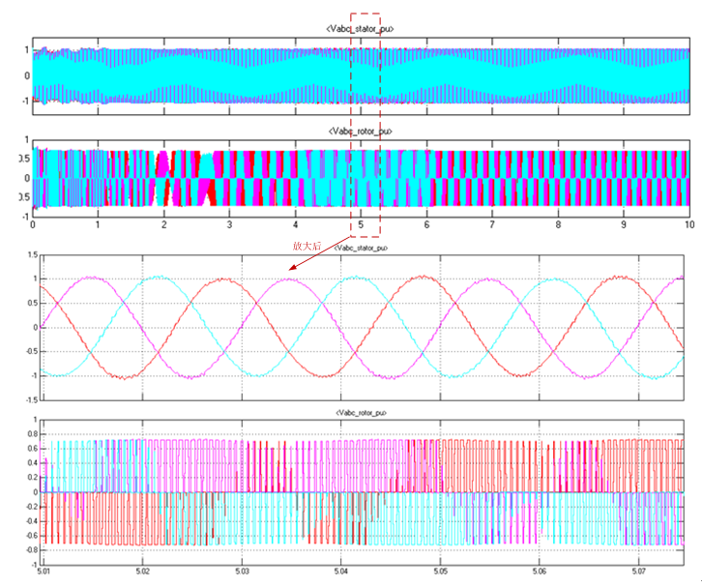Click the top Vabc_stator_pu overview plot title
The width and height of the screenshot is (702, 588).
click(x=361, y=29)
